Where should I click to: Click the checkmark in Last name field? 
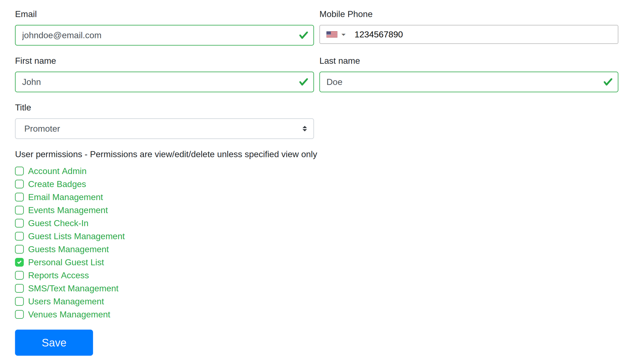coord(607,82)
